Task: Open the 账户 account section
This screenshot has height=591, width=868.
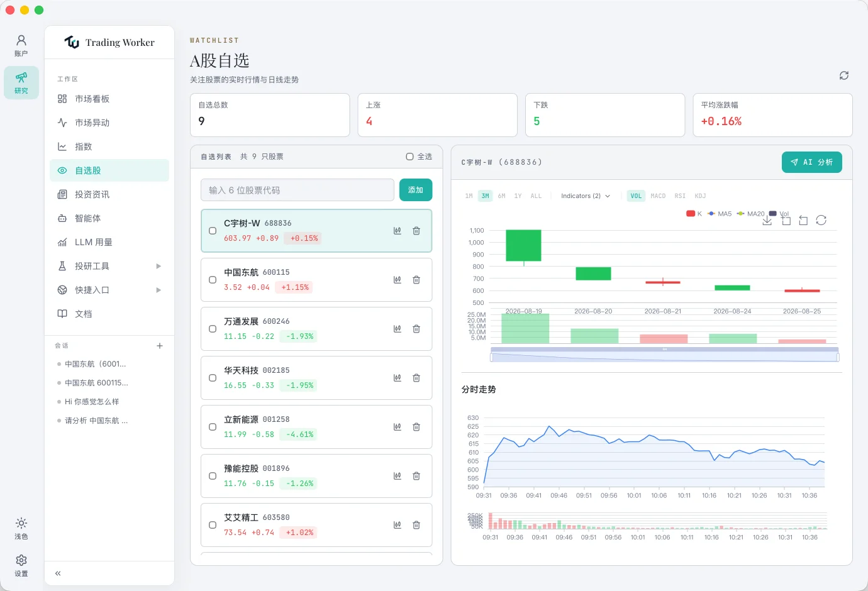Action: point(21,45)
